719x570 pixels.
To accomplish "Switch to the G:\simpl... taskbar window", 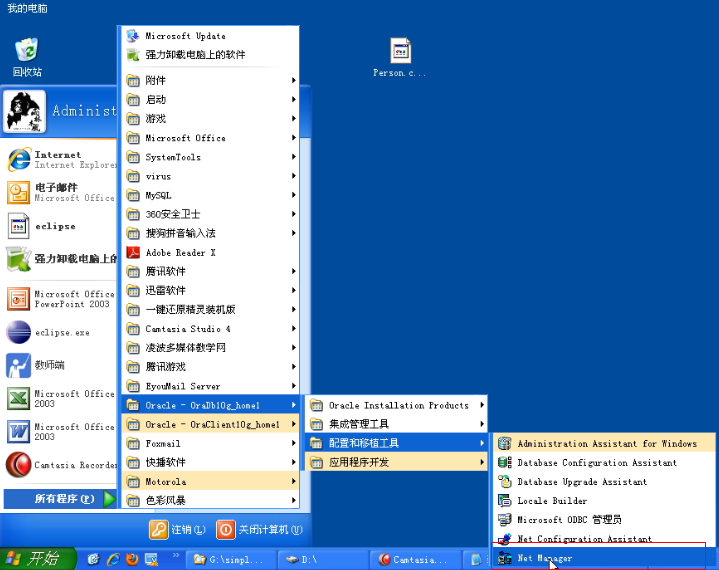I will 231,559.
